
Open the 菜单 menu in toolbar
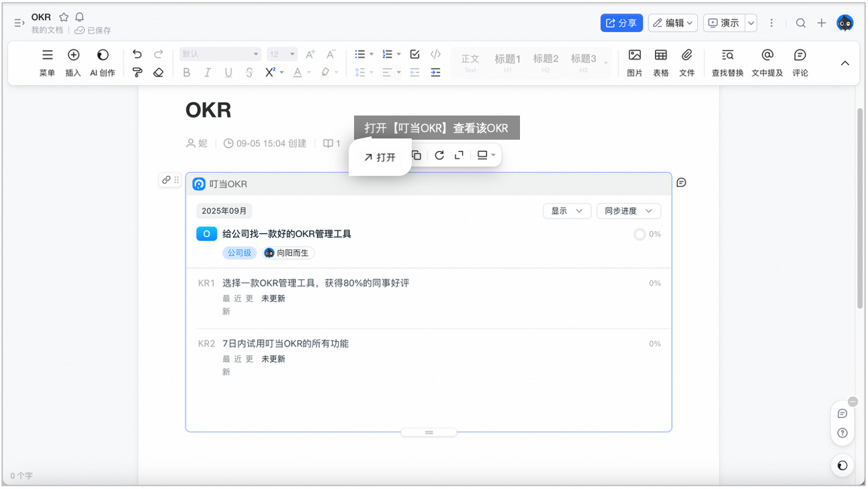click(47, 62)
